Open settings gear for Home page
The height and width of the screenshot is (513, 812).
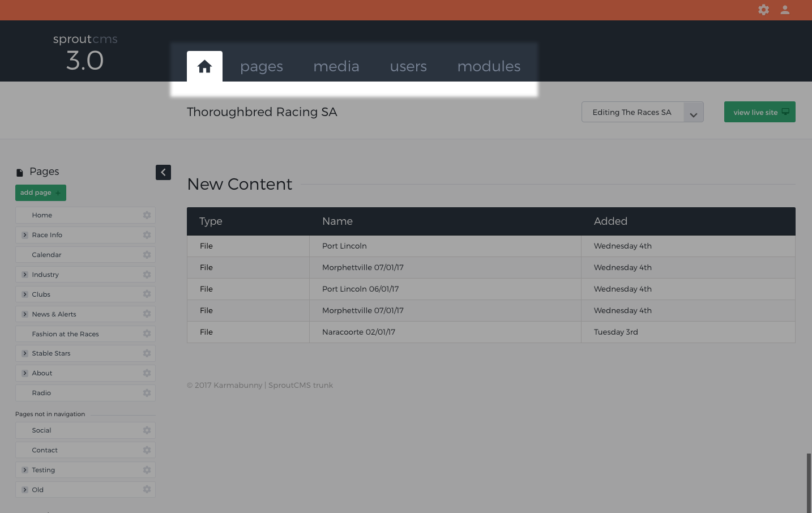147,215
